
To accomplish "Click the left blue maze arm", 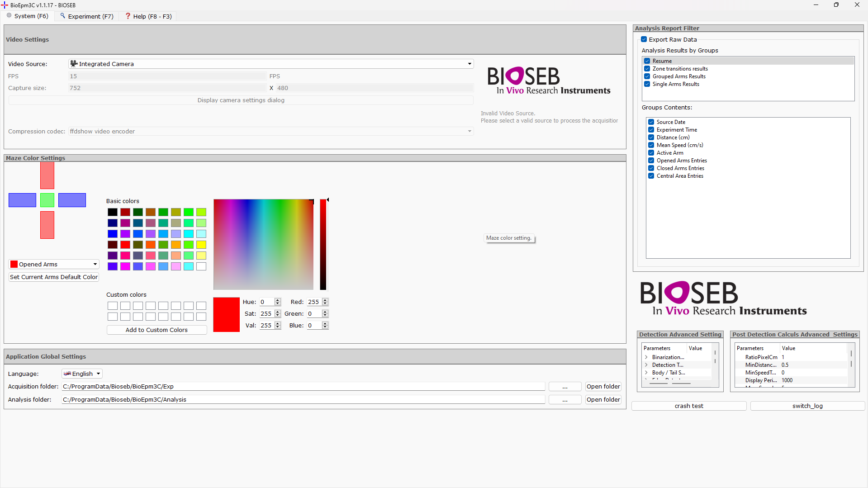I will point(22,200).
